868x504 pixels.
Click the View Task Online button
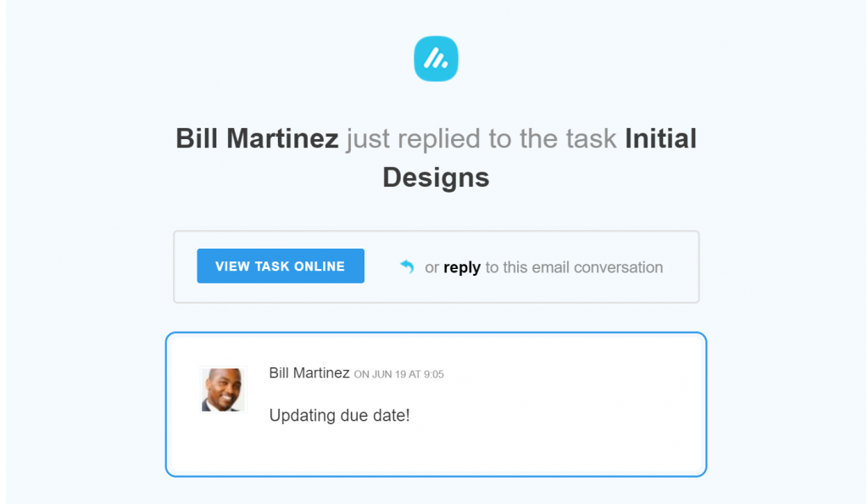(x=281, y=266)
